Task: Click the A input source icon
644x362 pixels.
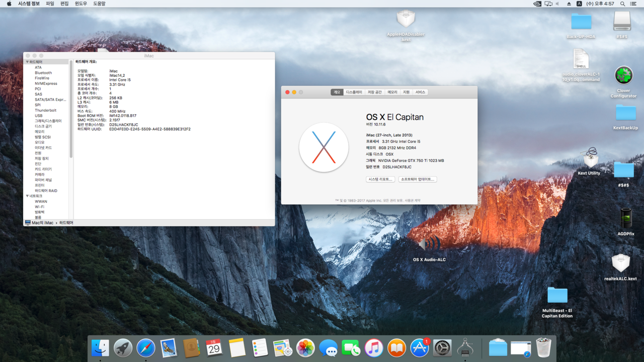Action: (579, 4)
